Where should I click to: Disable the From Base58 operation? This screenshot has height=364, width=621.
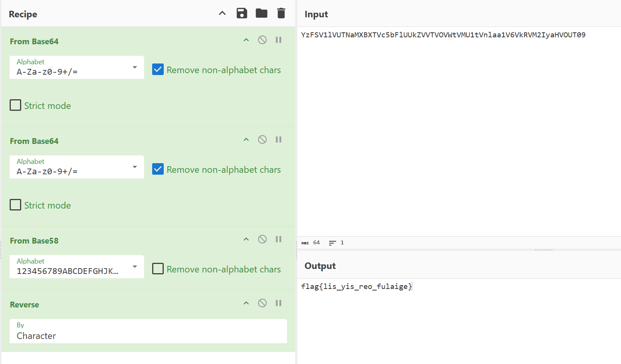[x=262, y=239]
